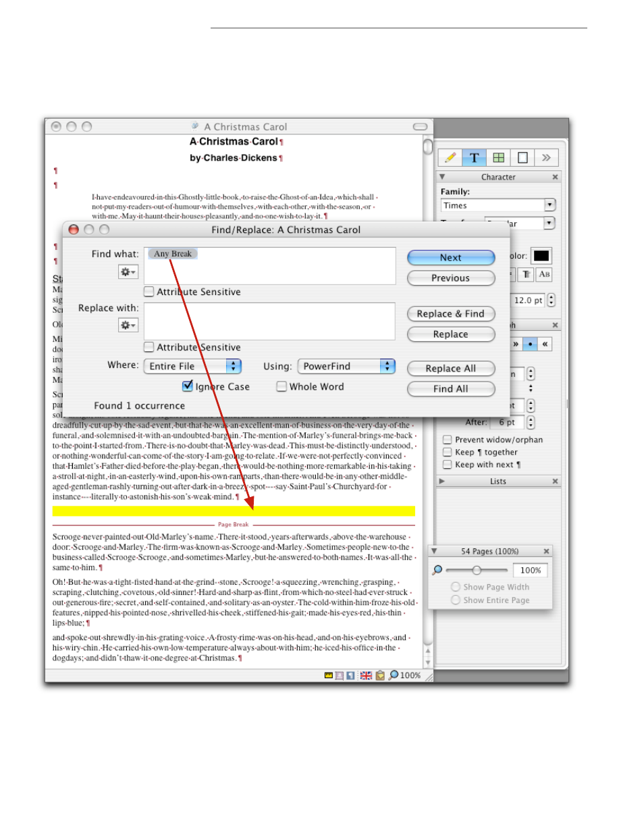Select the table grid tab in the palette

tap(498, 157)
